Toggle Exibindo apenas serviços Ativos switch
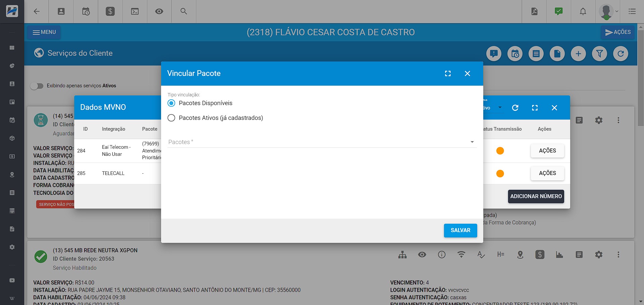The width and height of the screenshot is (644, 305). (37, 86)
